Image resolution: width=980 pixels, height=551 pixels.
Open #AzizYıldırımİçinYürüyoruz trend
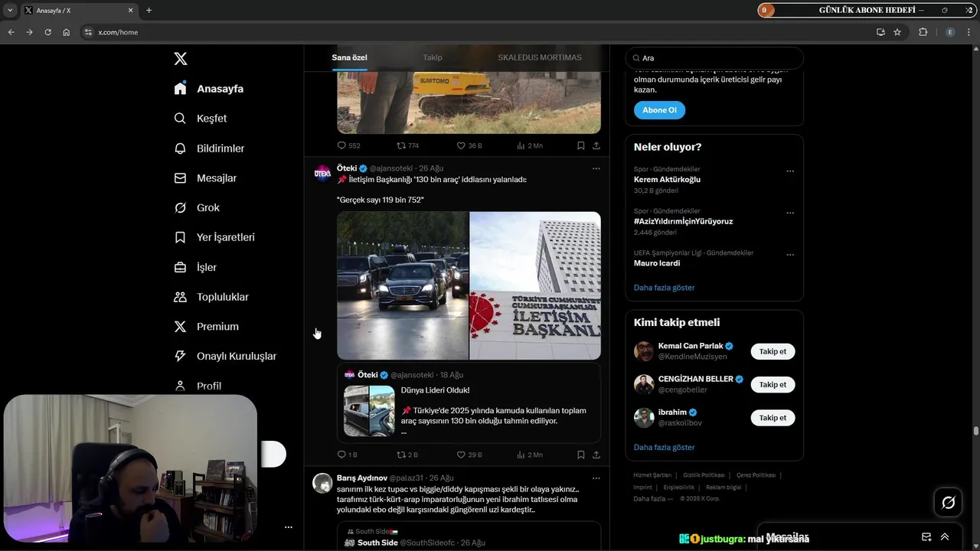pyautogui.click(x=683, y=221)
